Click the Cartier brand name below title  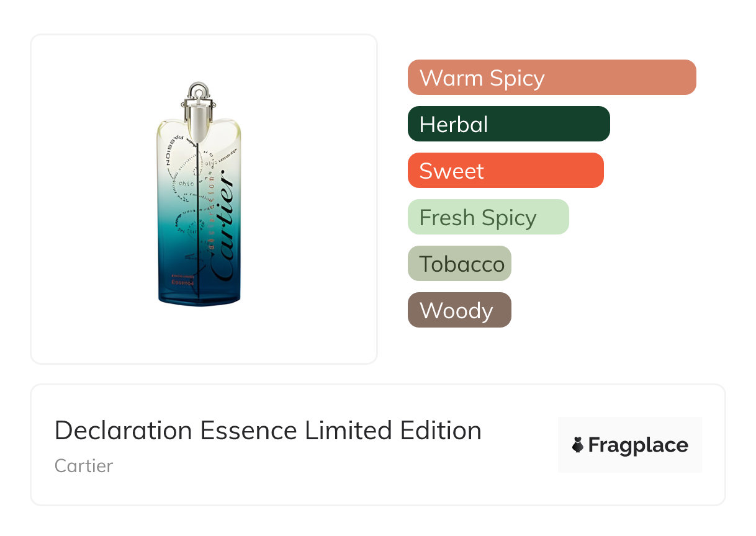click(x=84, y=466)
